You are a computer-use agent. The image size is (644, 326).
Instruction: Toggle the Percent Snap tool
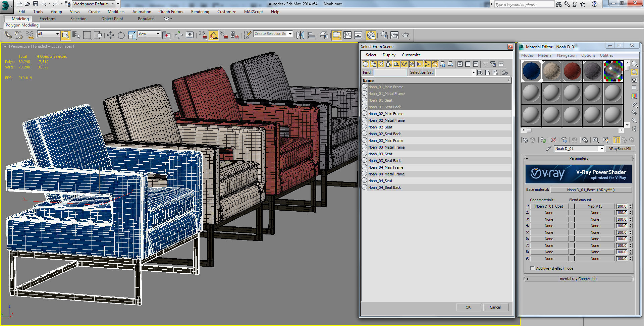224,35
